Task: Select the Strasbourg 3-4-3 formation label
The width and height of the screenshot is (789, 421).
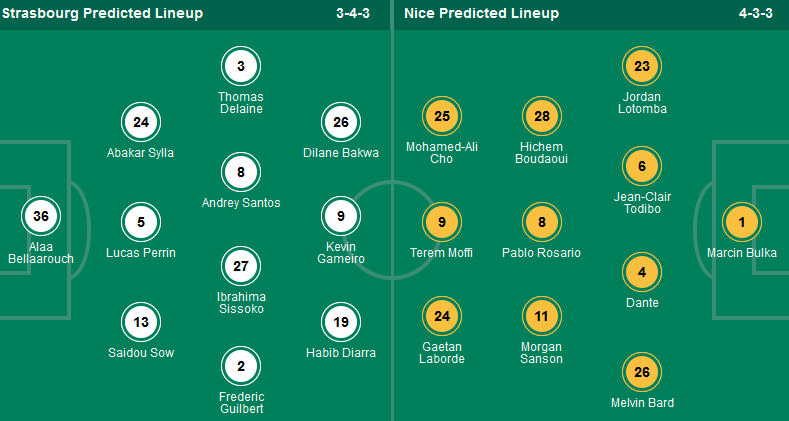Action: click(358, 14)
